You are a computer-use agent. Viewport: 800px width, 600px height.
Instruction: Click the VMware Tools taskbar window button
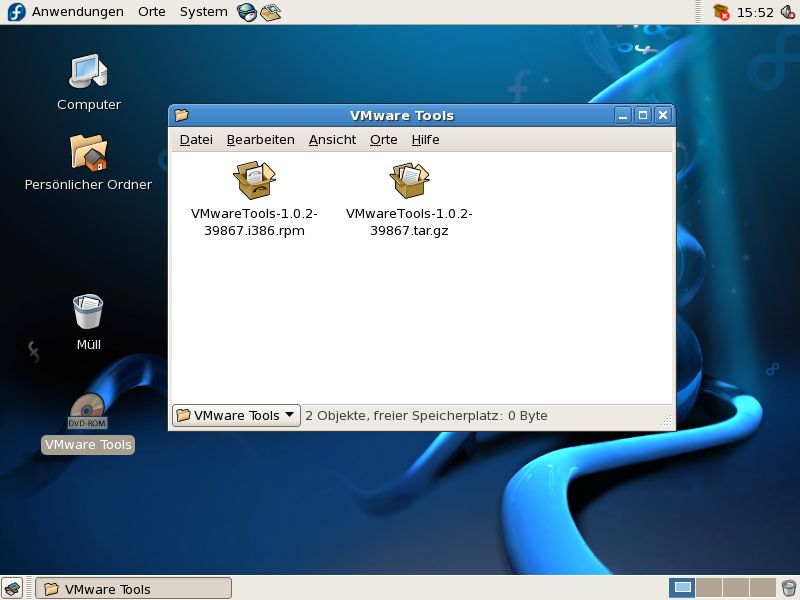[134, 588]
